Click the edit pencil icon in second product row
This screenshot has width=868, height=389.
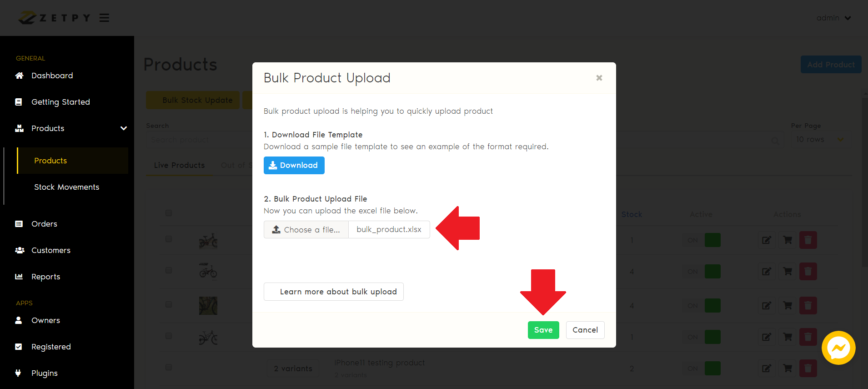(x=767, y=272)
